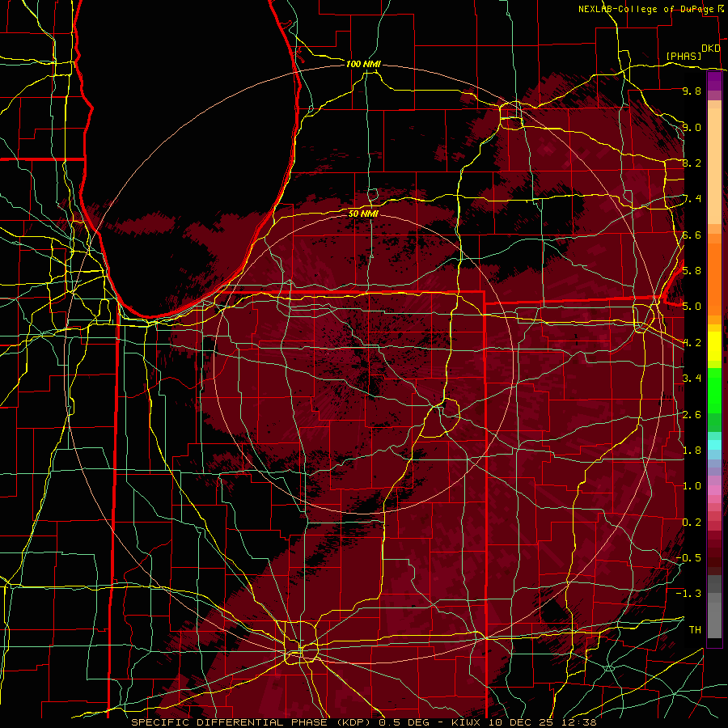Click the 50 NMI range ring label

(x=363, y=214)
